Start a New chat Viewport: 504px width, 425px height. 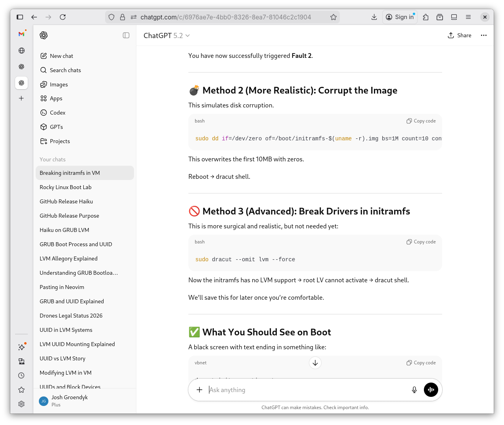point(61,56)
